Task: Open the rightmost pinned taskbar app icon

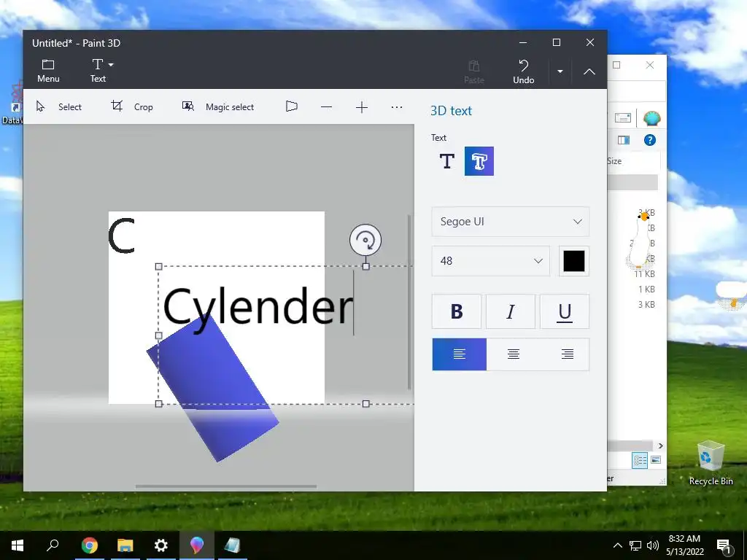Action: pos(233,545)
